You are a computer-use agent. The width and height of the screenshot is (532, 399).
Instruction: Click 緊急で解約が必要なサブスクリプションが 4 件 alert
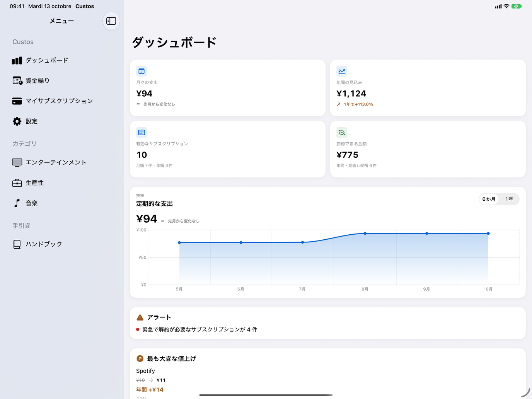coord(199,329)
